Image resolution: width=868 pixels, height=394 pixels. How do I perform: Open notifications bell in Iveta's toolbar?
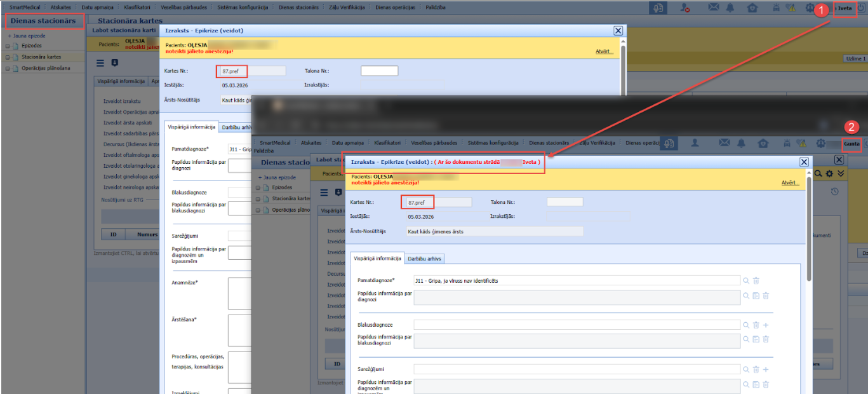tap(731, 8)
